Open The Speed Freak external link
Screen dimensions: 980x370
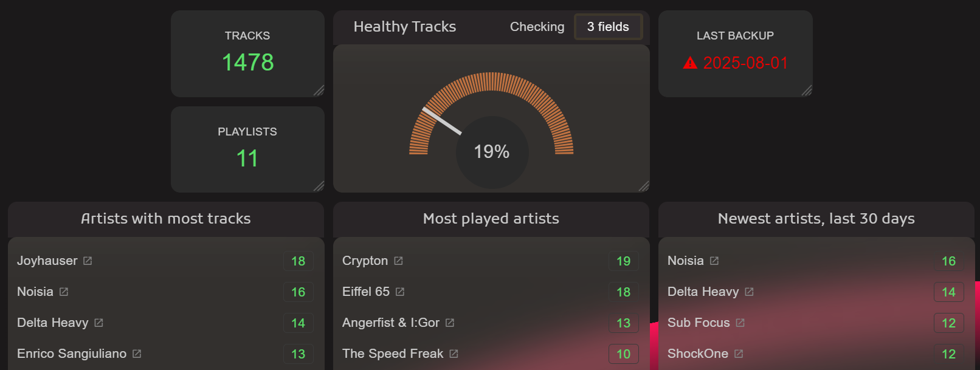452,353
